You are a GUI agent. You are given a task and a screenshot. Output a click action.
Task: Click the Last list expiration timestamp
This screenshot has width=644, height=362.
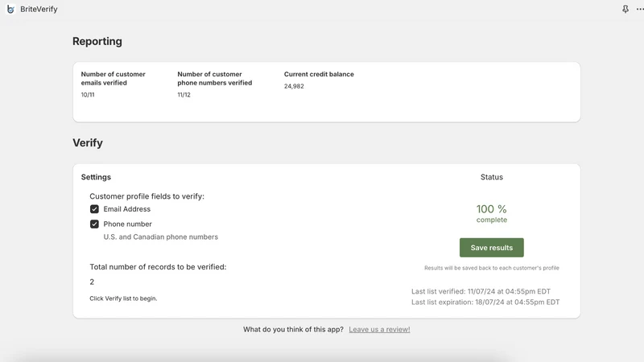pyautogui.click(x=485, y=302)
